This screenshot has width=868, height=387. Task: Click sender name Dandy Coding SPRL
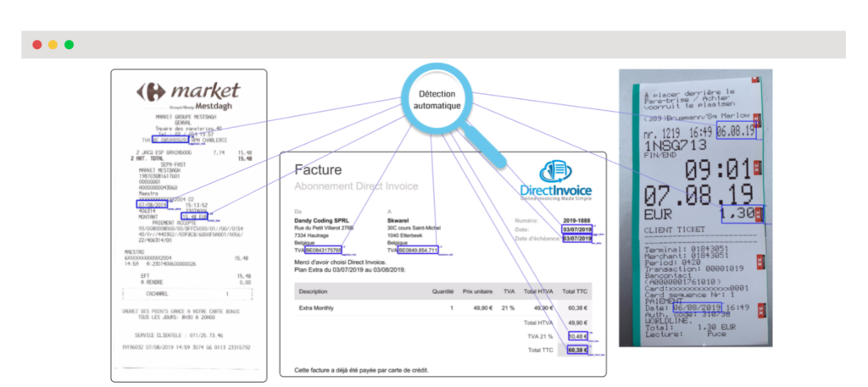tap(323, 220)
